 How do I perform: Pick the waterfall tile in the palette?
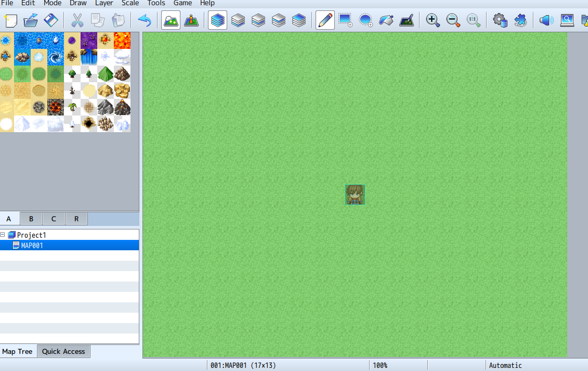click(89, 57)
